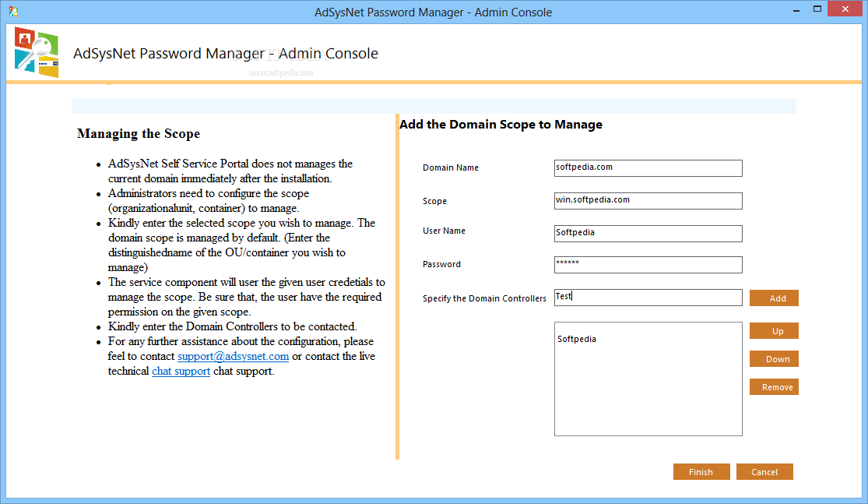
Task: Maximize the Admin Console window
Action: (817, 9)
